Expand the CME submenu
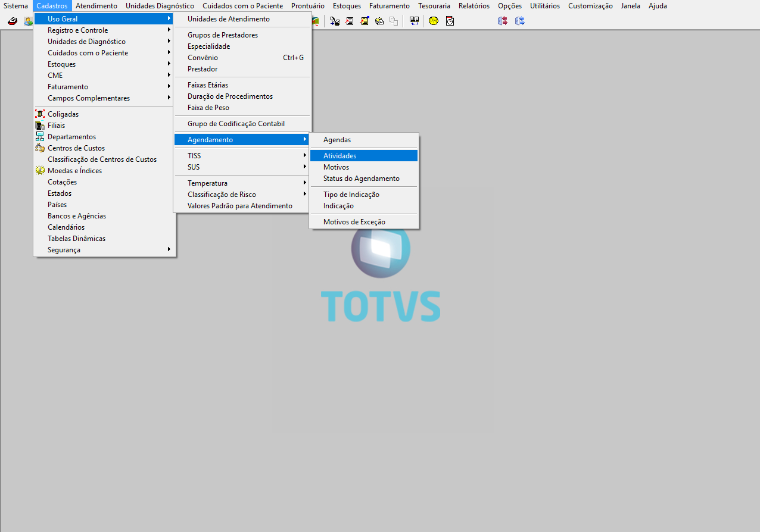 (104, 76)
